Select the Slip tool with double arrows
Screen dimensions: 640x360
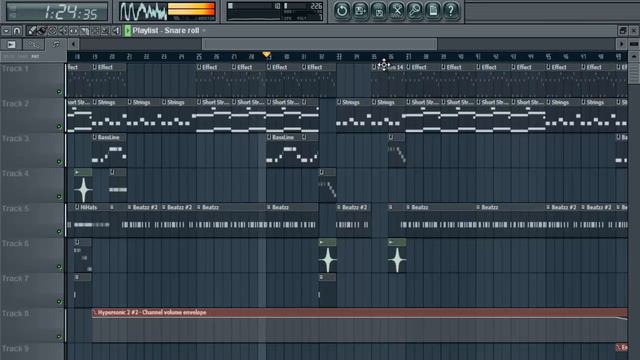click(73, 31)
